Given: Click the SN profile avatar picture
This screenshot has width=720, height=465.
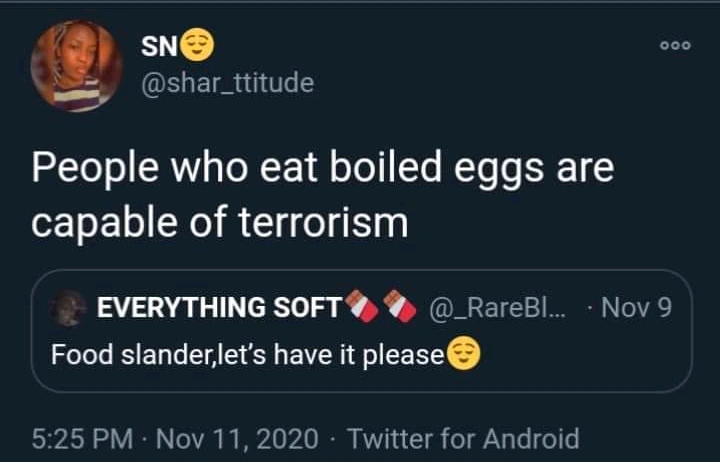Looking at the screenshot, I should coord(77,66).
